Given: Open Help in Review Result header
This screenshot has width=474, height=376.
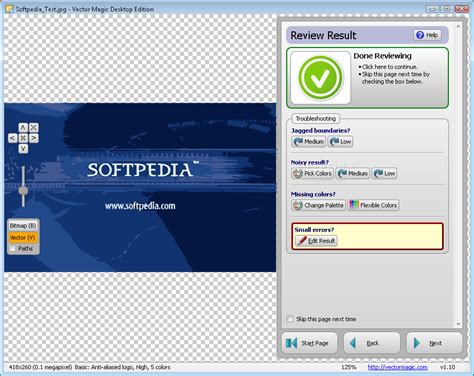Looking at the screenshot, I should click(x=427, y=35).
